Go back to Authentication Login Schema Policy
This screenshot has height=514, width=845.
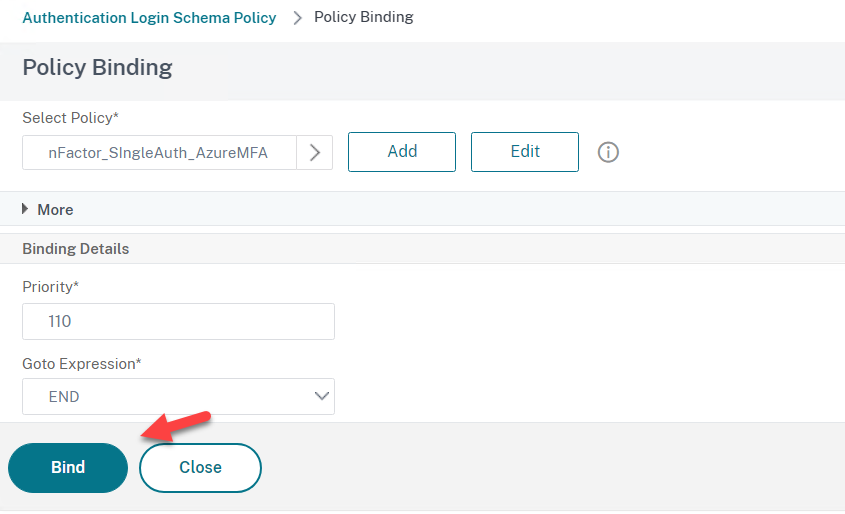pyautogui.click(x=149, y=18)
